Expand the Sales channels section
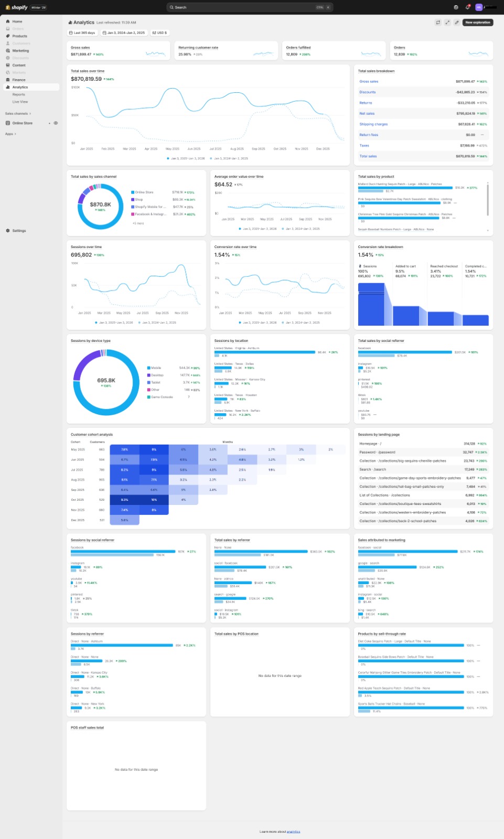Viewport: 504px width, 839px height. click(18, 113)
